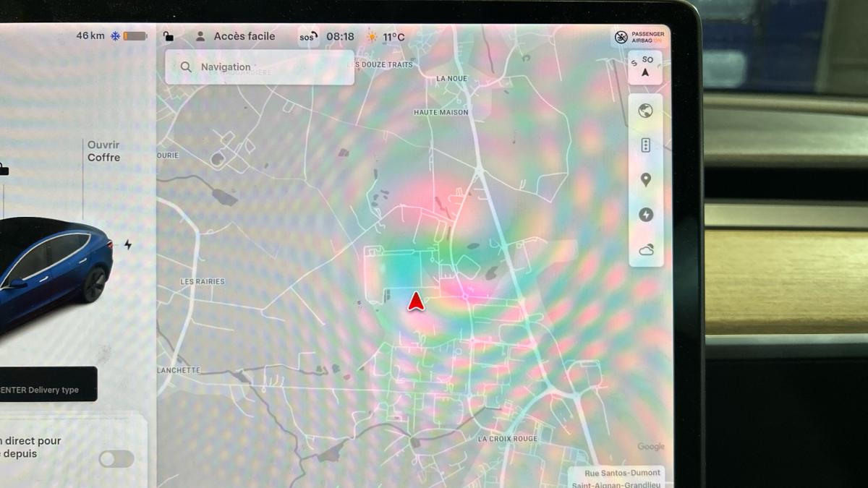Tap the SOS emergency icon
The image size is (868, 488).
pos(308,37)
